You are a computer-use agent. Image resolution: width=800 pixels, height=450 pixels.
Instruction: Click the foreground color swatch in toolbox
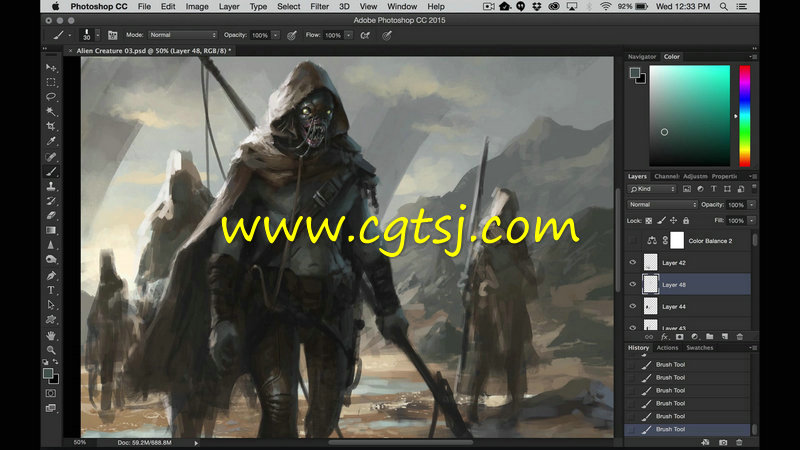48,373
